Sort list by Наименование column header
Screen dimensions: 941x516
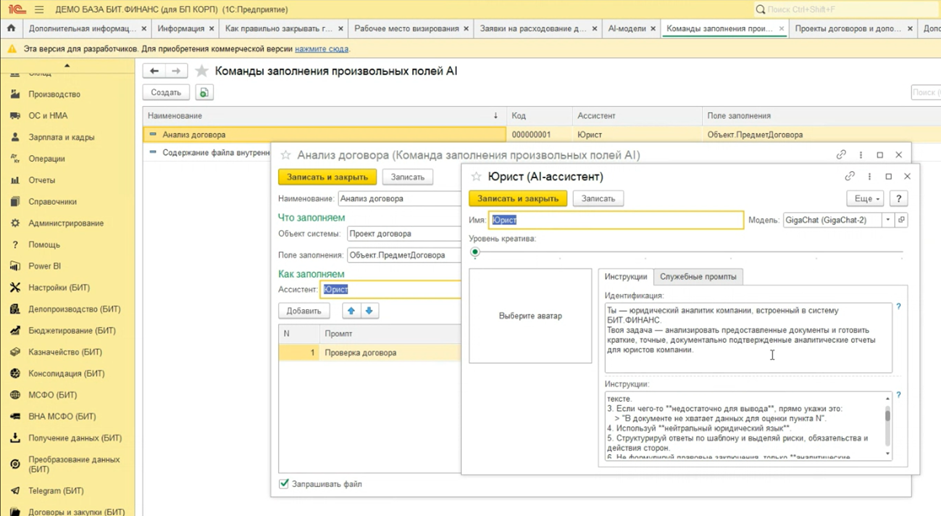pos(324,116)
